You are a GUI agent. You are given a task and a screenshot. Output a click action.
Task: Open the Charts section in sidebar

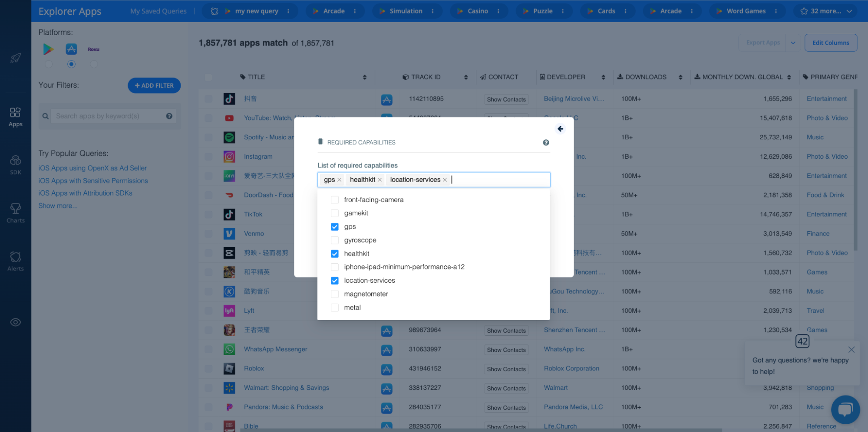(x=16, y=213)
